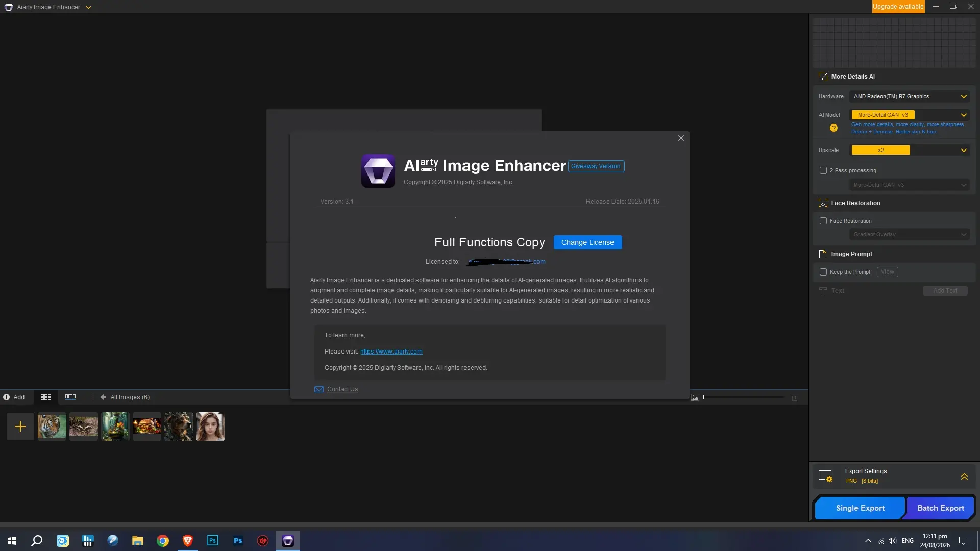Click the Aiarty logo in the About dialog
This screenshot has width=980, height=551.
tap(378, 171)
